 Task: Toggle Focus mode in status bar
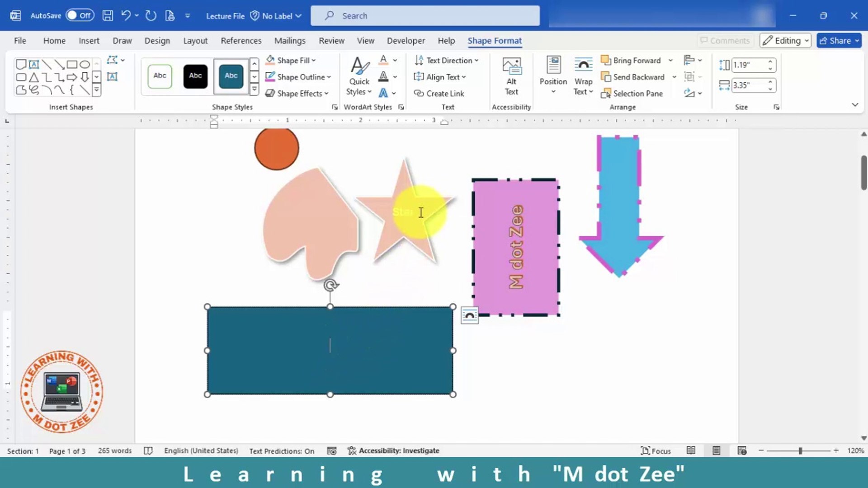(656, 450)
